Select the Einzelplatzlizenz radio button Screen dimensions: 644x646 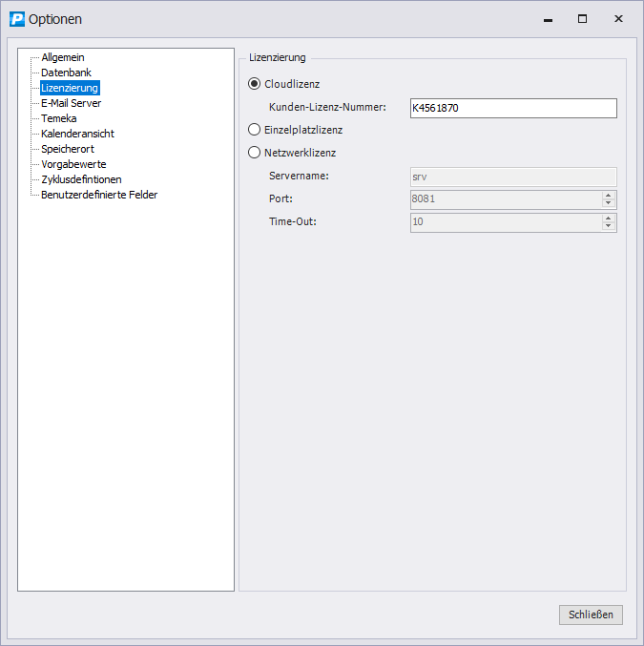(x=254, y=130)
